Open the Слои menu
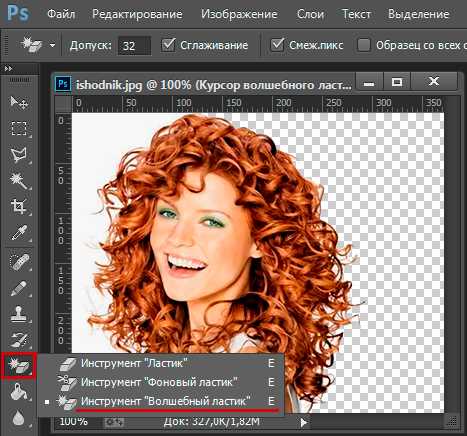 [x=310, y=14]
